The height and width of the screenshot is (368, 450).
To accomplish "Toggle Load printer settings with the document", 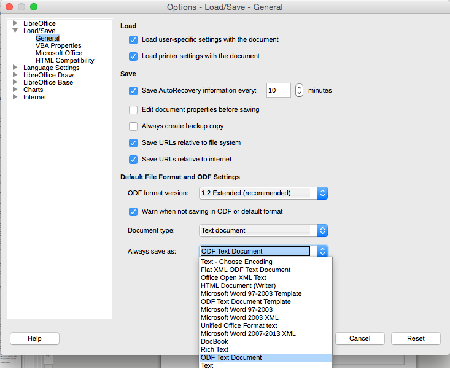I will click(133, 56).
